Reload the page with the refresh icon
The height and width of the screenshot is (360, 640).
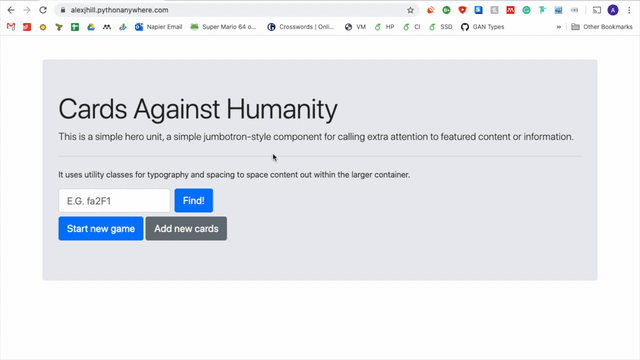[43, 10]
